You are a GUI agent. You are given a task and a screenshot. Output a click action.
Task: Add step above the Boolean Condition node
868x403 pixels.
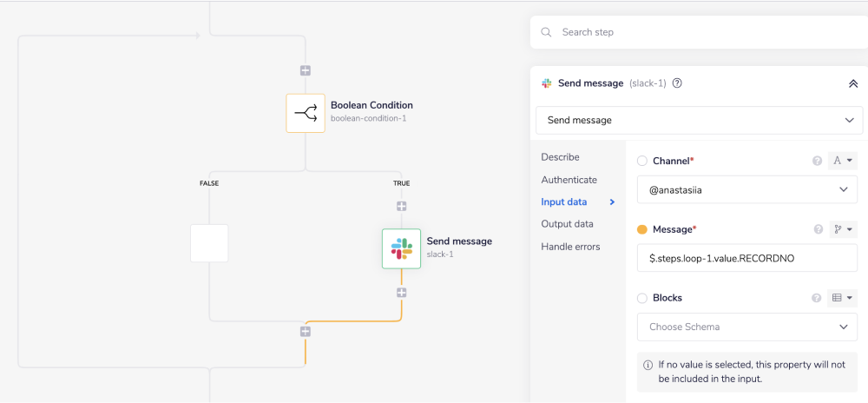coord(306,70)
